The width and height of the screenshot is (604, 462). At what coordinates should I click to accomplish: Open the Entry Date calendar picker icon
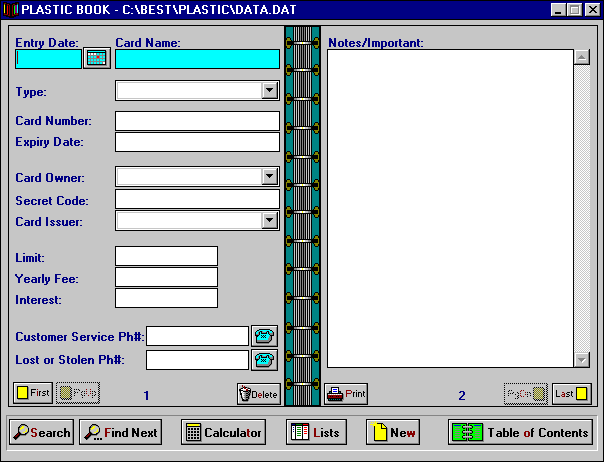[96, 58]
